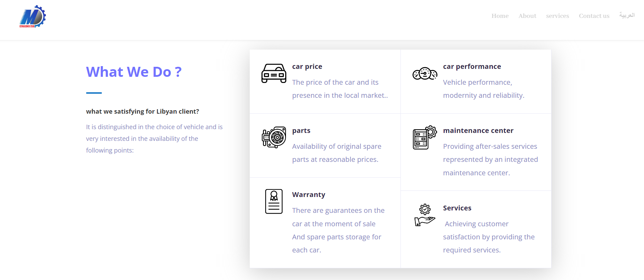The width and height of the screenshot is (644, 280).
Task: Open the Home menu item
Action: [x=500, y=16]
